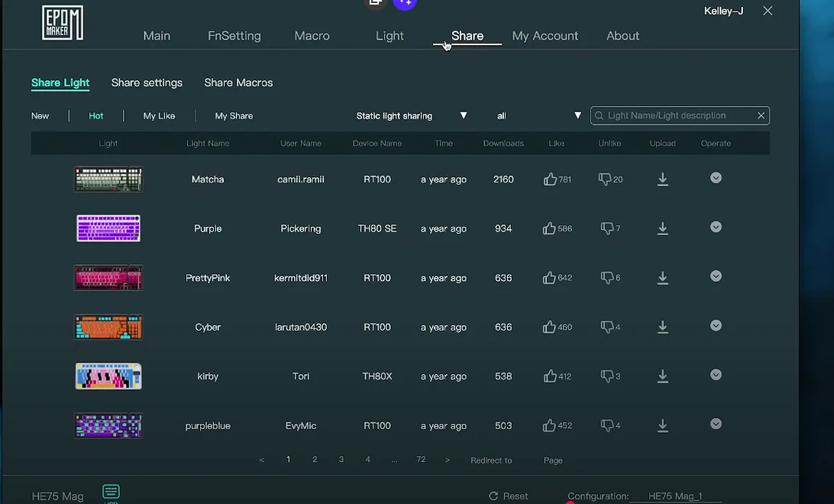Click the next page arrow

click(448, 460)
